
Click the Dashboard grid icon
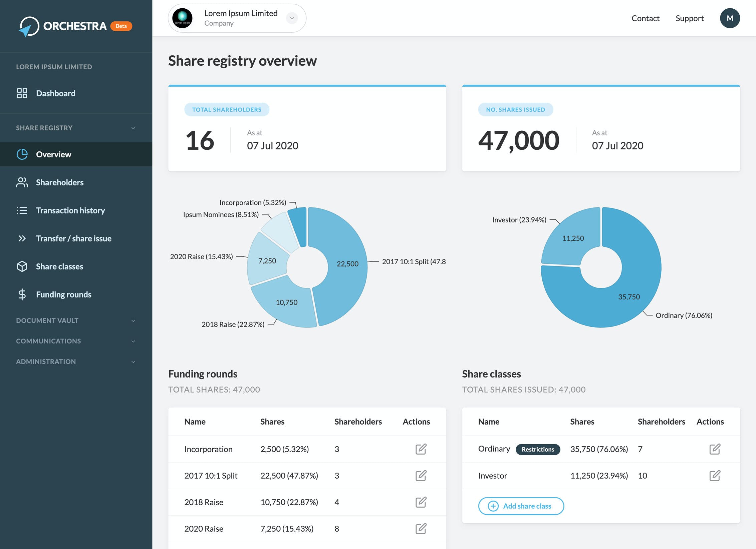tap(22, 93)
